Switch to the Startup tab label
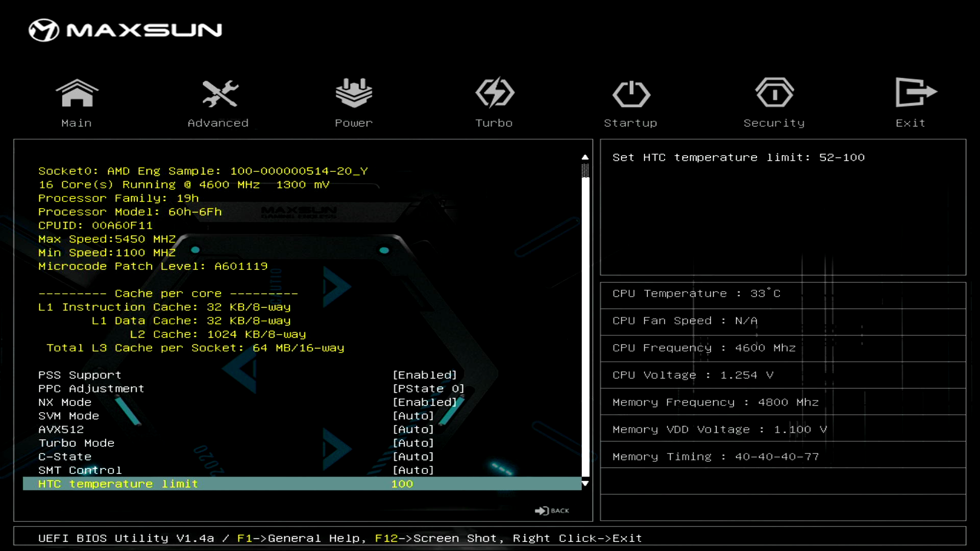 [x=630, y=123]
